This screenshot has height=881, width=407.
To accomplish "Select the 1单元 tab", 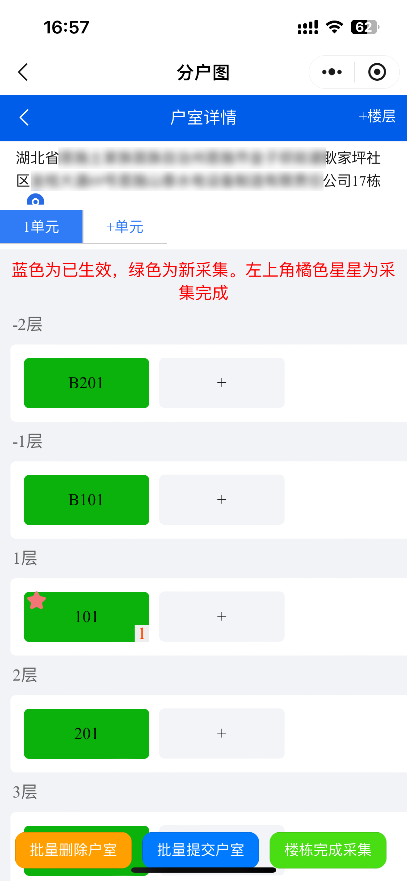I will point(42,227).
